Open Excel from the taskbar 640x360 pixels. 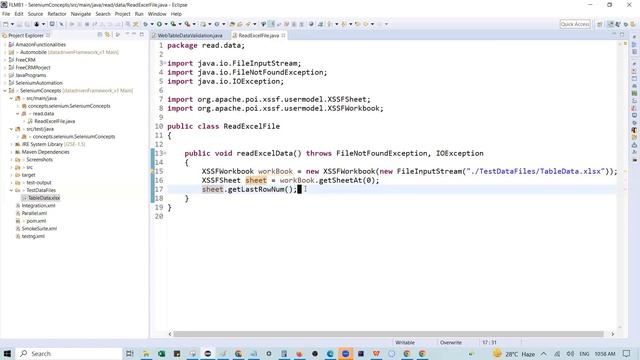161,353
